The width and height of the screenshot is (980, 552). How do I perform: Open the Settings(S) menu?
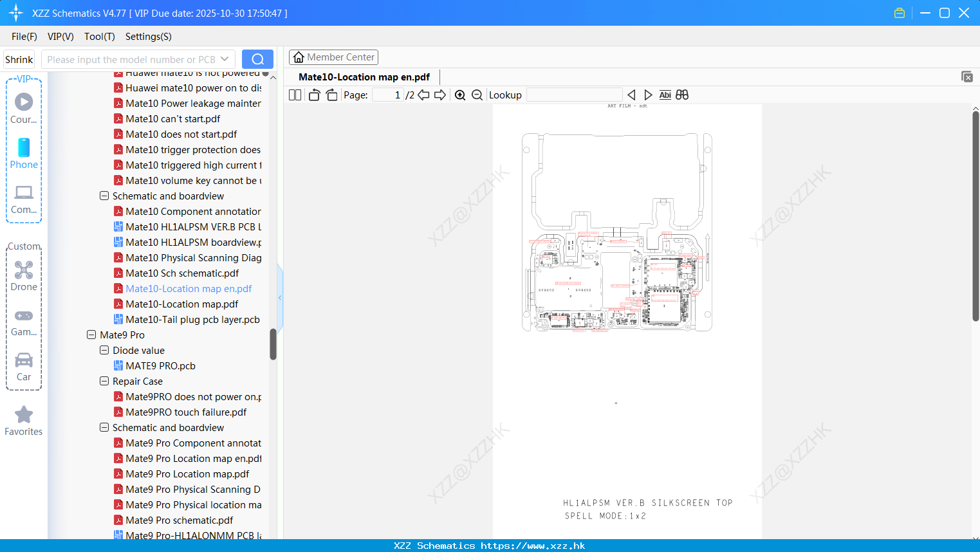tap(149, 37)
